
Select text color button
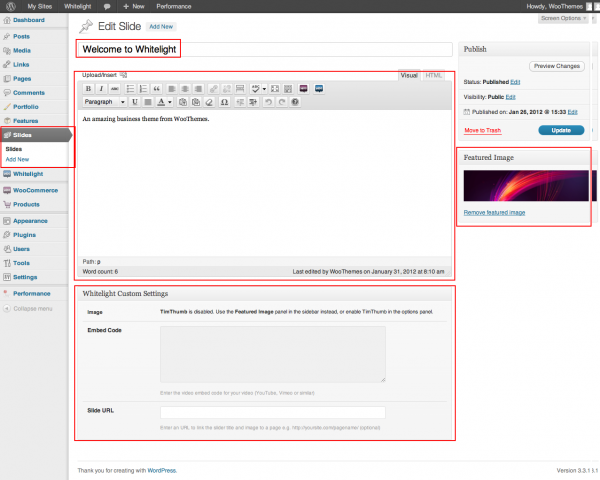(x=161, y=102)
